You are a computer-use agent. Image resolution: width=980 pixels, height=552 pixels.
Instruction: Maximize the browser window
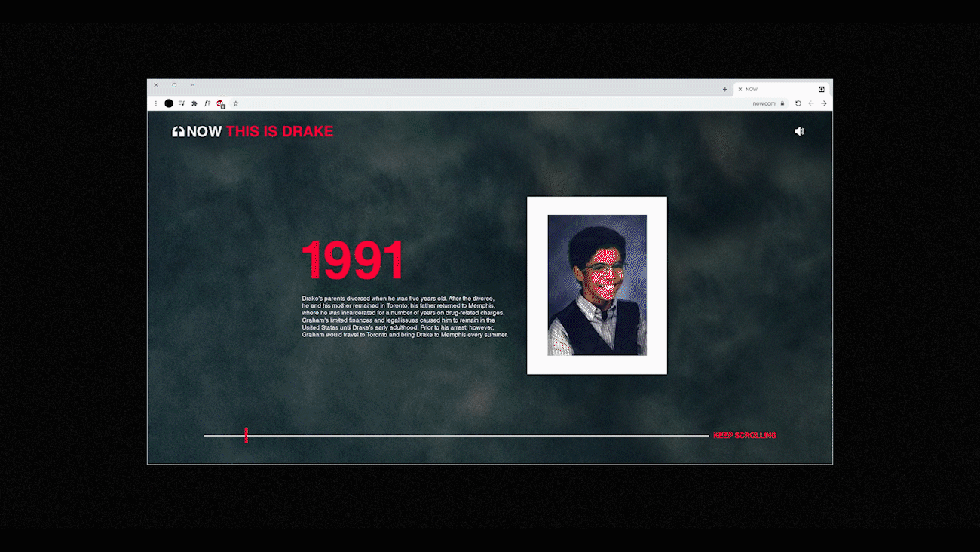174,85
